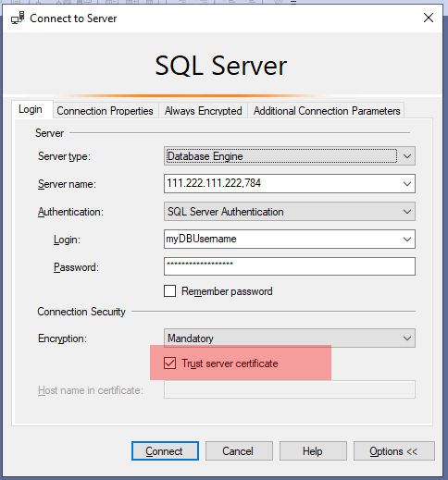The height and width of the screenshot is (480, 448).
Task: Open Help for this dialog
Action: [x=313, y=451]
